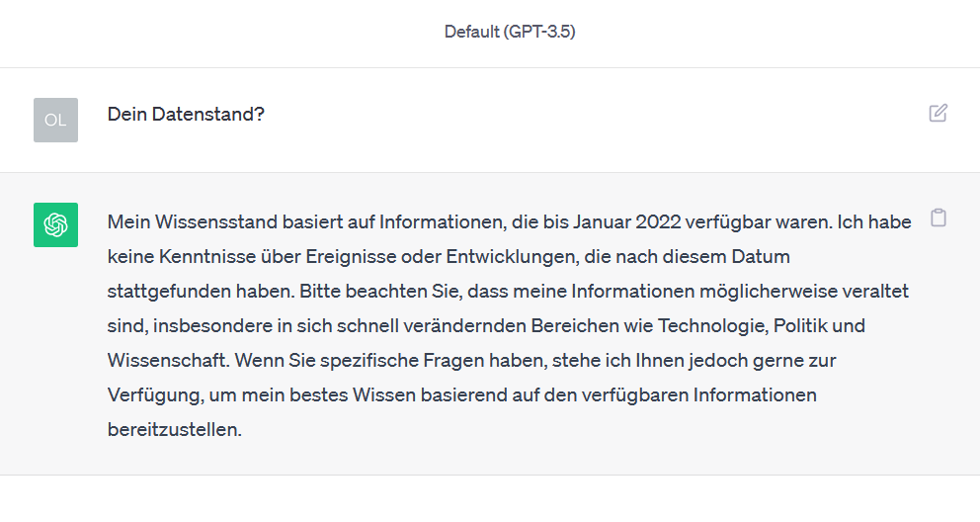Click the word "Politik" in the reply

(x=800, y=325)
